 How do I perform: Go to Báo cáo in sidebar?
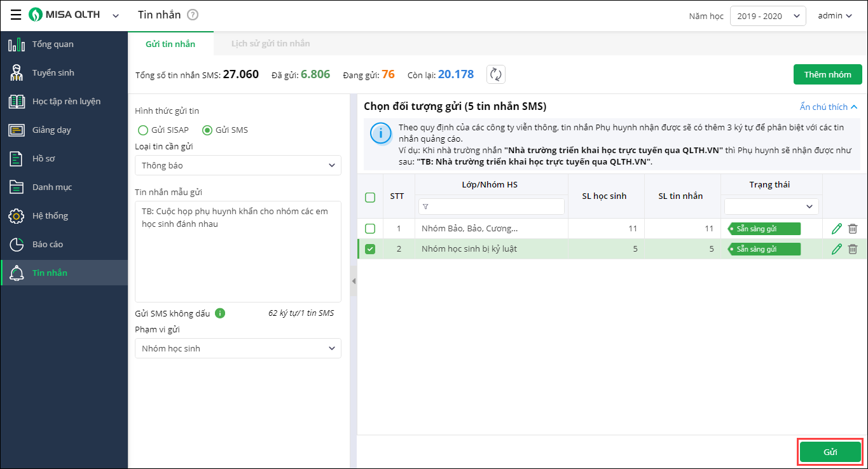click(x=64, y=245)
